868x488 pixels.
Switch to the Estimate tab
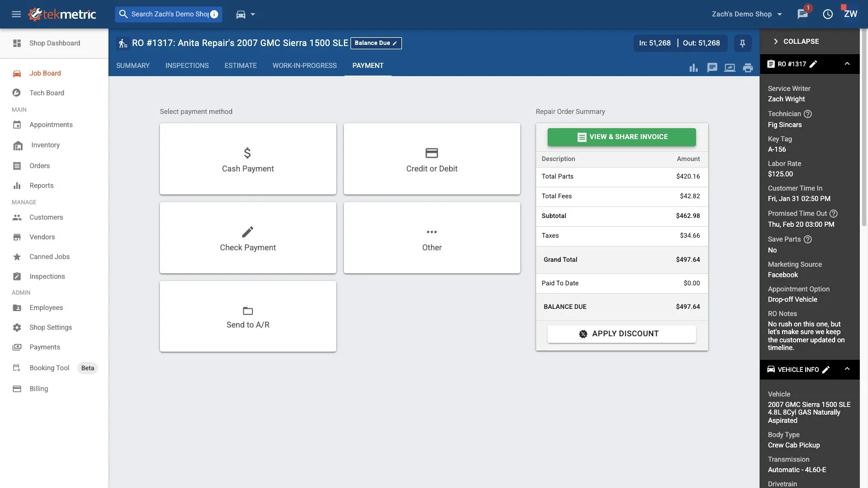click(240, 66)
